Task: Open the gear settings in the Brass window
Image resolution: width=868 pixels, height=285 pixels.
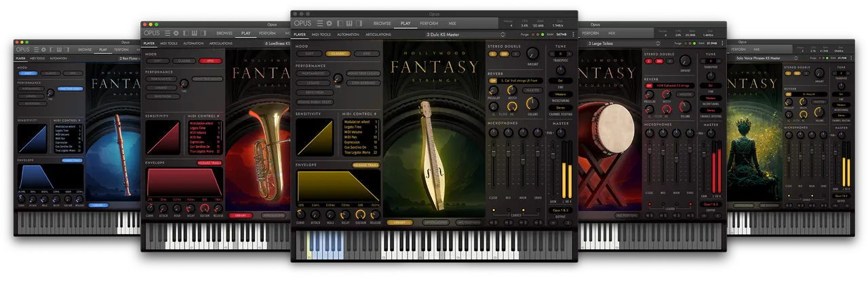Action: 176,33
